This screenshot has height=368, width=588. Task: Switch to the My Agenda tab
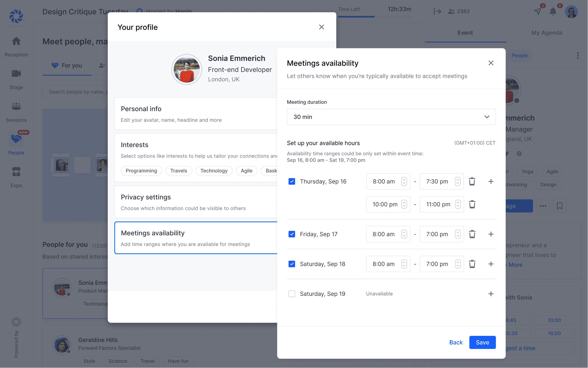pyautogui.click(x=547, y=33)
